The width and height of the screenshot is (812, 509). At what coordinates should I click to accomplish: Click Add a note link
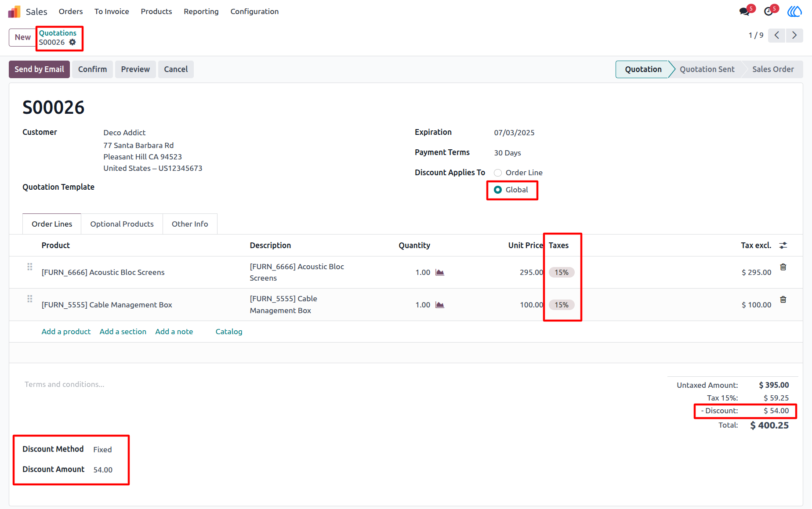[174, 332]
